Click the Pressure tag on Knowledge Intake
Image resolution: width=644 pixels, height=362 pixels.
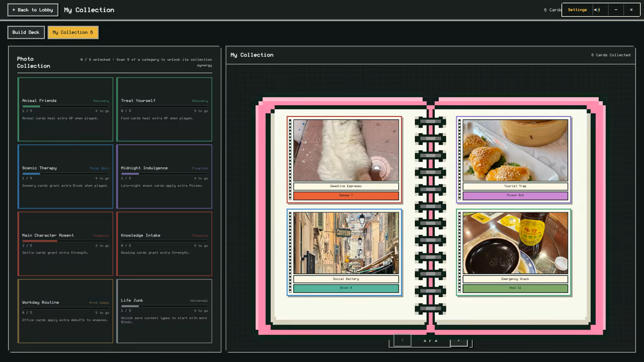click(200, 235)
